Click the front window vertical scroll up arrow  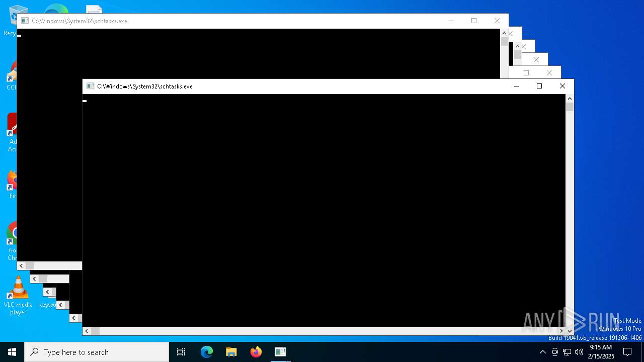(570, 99)
